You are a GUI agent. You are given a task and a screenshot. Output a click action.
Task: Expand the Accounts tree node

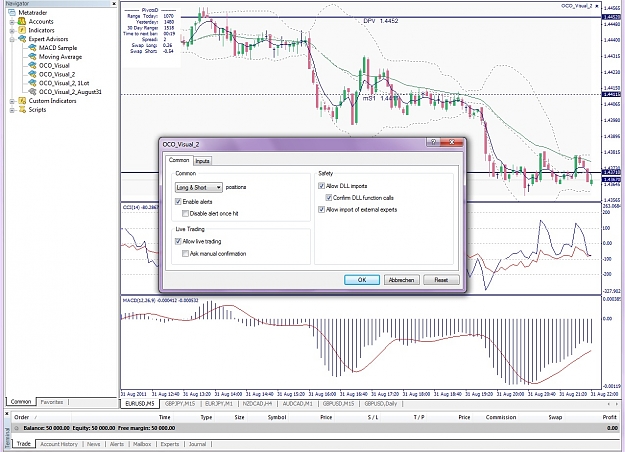12,22
